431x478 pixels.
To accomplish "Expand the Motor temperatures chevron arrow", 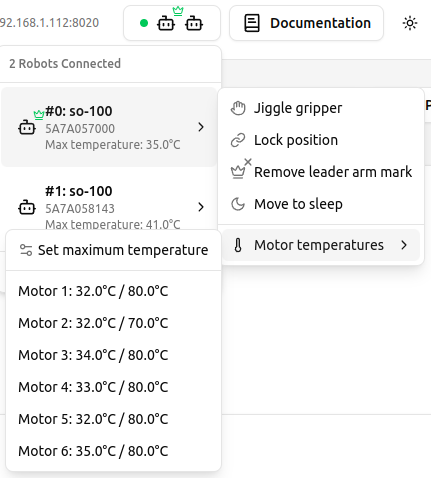I will pyautogui.click(x=404, y=245).
